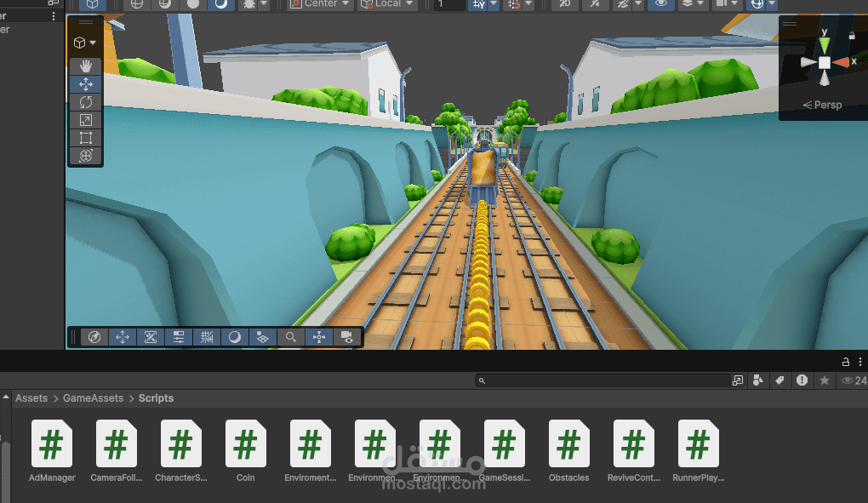
Task: Open the search magnifier in the Scene toolbar
Action: [290, 336]
